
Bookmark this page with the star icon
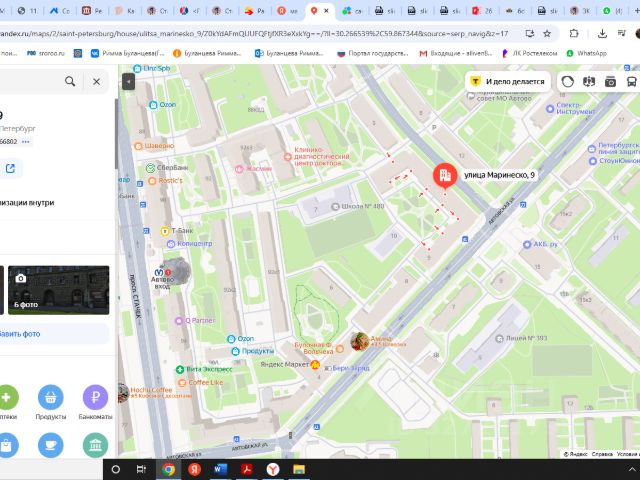pos(547,33)
